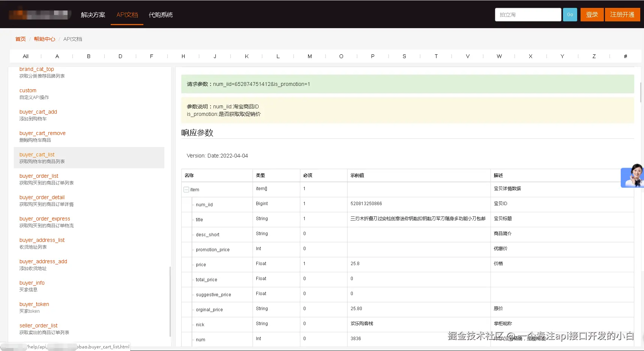Collapse the item tree row
The height and width of the screenshot is (351, 644).
(x=186, y=190)
